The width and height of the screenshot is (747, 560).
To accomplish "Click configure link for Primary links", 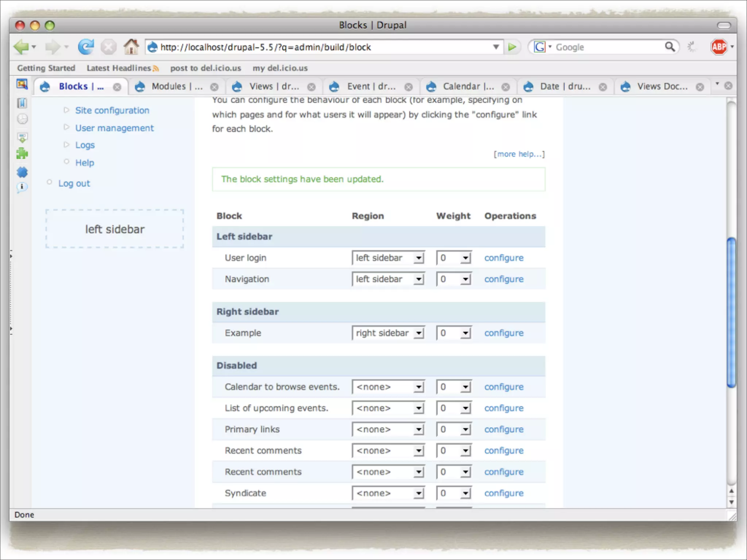I will pos(504,429).
